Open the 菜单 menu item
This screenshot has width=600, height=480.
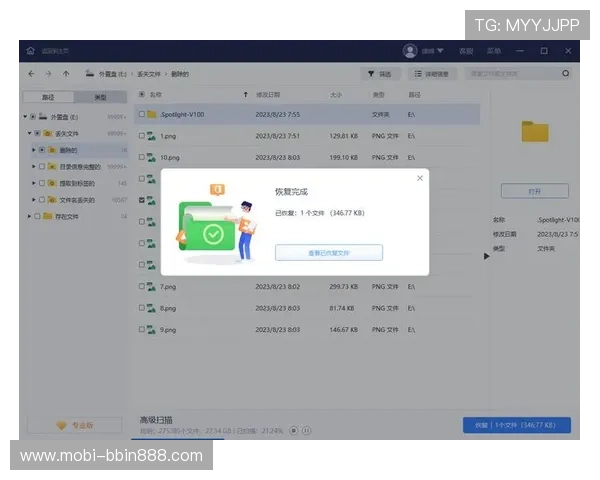tap(494, 51)
